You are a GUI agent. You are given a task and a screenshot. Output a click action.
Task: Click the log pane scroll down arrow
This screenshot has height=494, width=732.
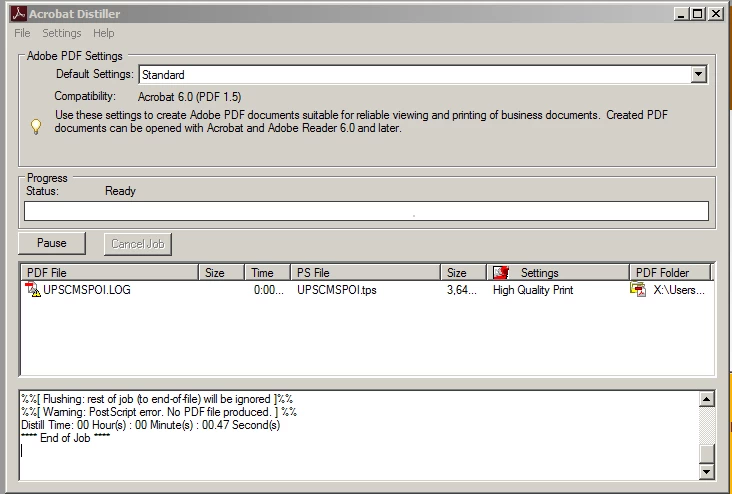tap(706, 472)
